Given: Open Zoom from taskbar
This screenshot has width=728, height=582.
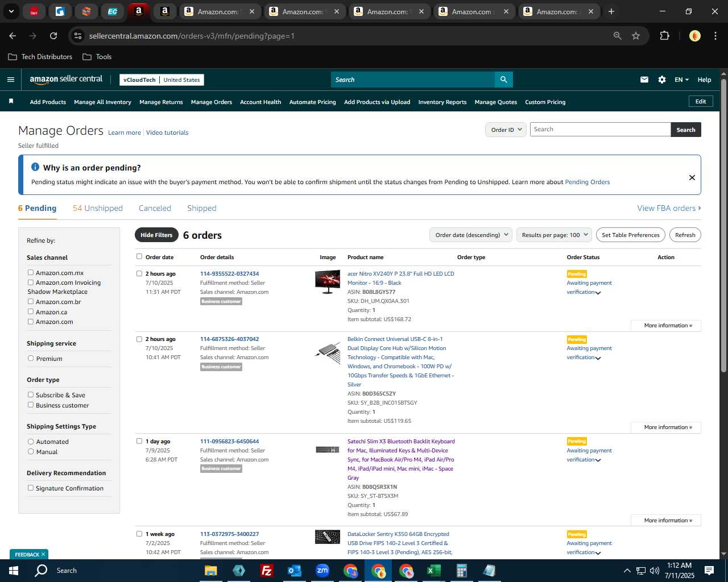Looking at the screenshot, I should 322,571.
